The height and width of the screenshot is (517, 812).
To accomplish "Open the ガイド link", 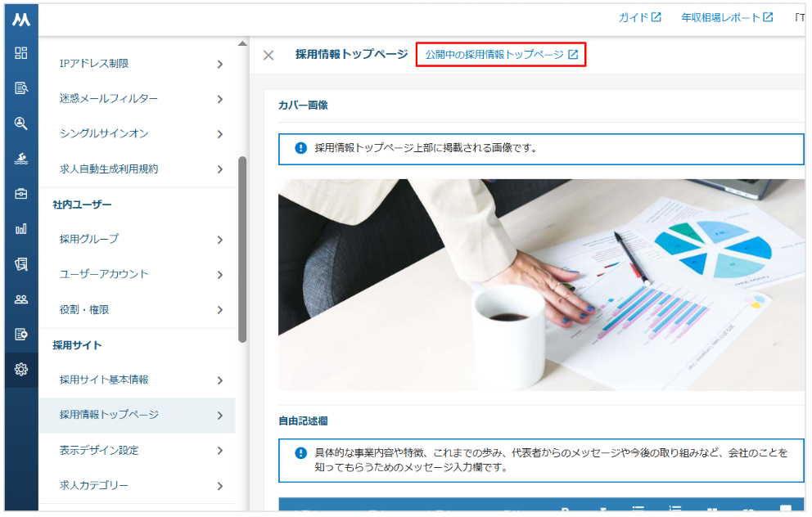I will tap(640, 18).
